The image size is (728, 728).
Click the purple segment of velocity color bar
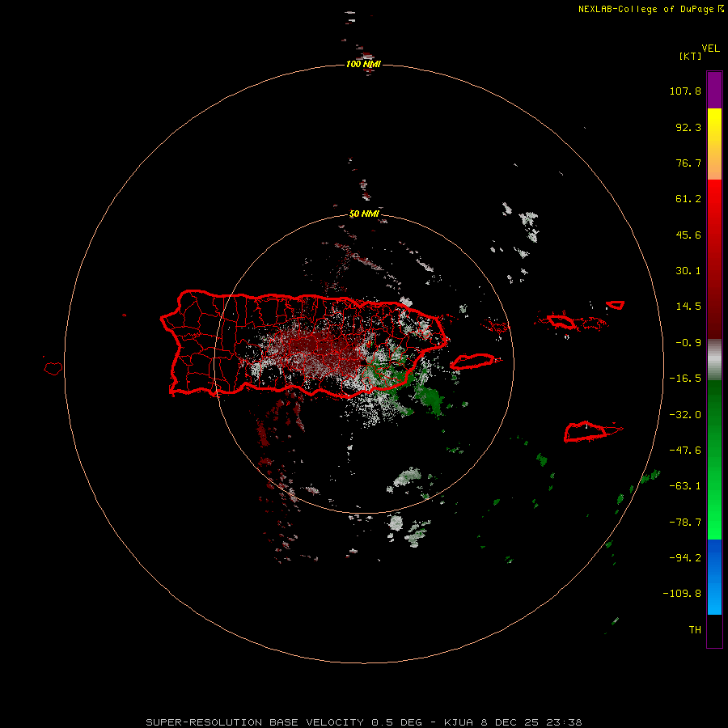[714, 90]
